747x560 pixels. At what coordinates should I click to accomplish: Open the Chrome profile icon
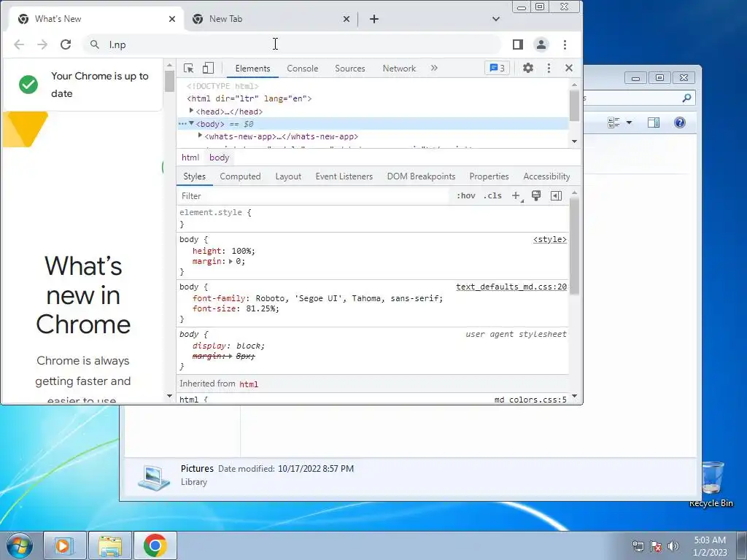click(x=541, y=44)
